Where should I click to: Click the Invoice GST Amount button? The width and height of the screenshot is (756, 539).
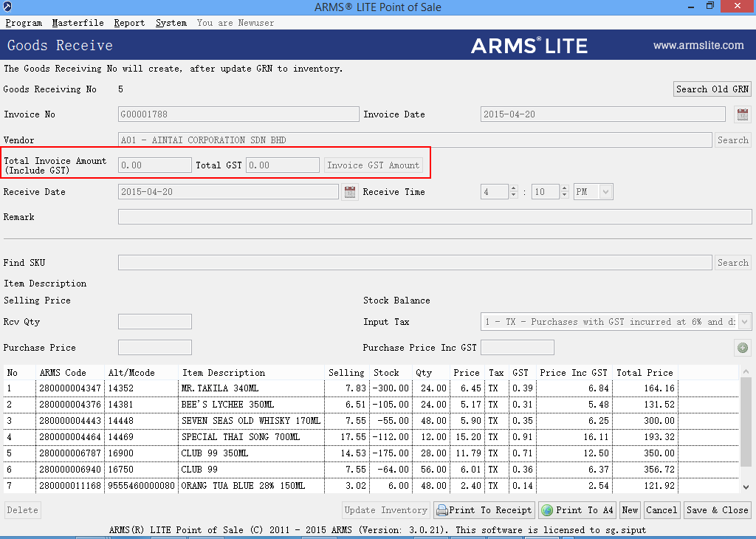tap(373, 165)
